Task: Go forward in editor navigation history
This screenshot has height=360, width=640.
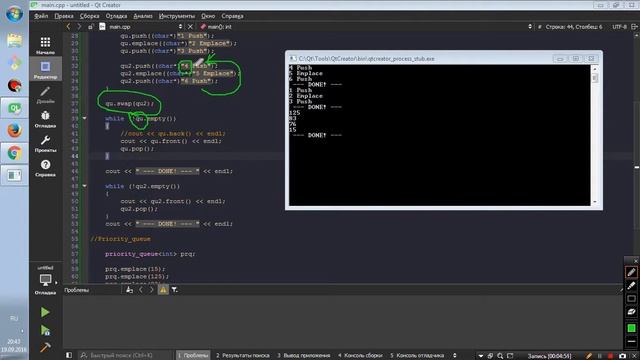Action: (x=79, y=27)
